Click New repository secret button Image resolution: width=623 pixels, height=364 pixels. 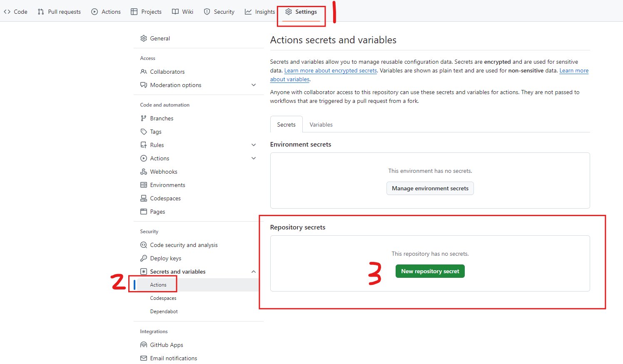coord(430,271)
